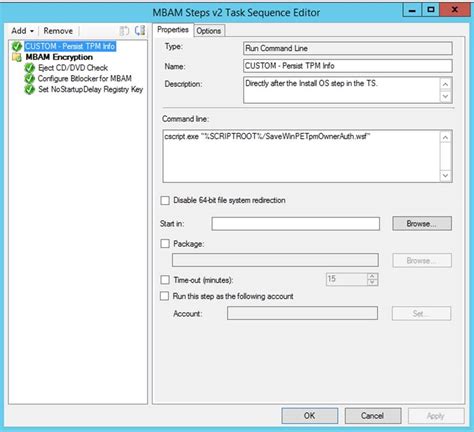
Task: Check Run this step as the following account
Action: [165, 296]
